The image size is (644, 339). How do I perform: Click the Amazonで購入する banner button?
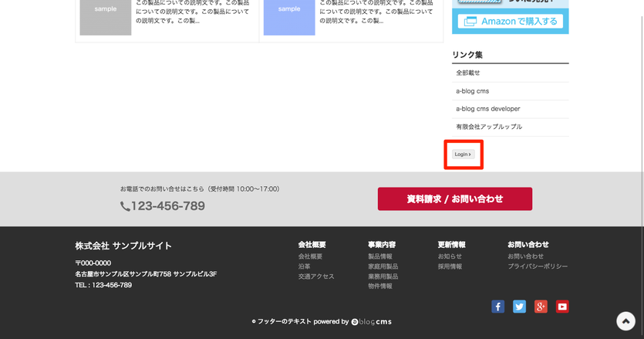tap(510, 22)
